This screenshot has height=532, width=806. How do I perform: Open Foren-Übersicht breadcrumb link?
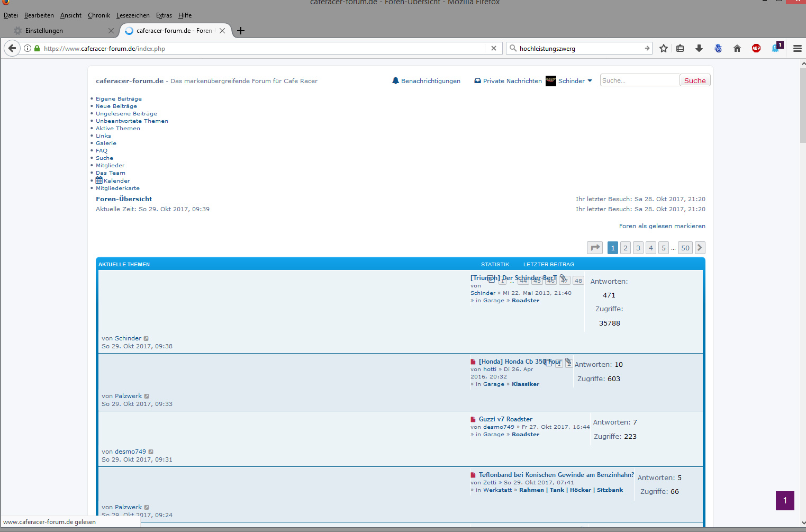click(x=124, y=199)
